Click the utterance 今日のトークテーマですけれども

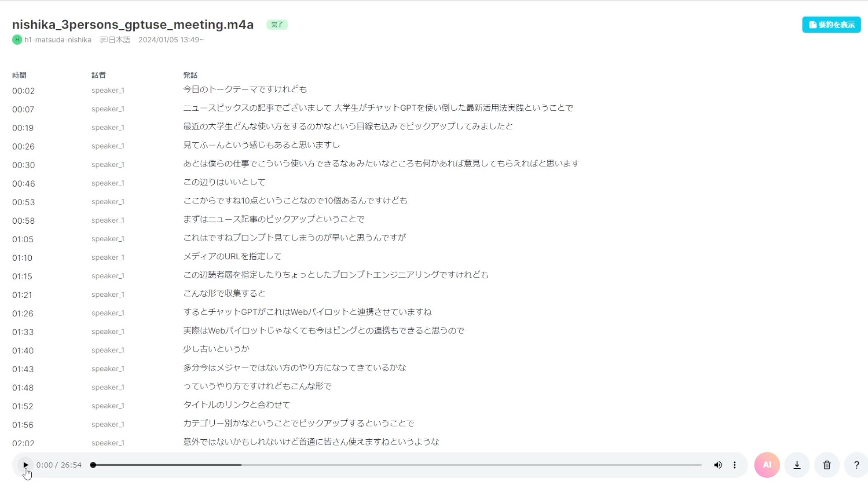coord(245,89)
